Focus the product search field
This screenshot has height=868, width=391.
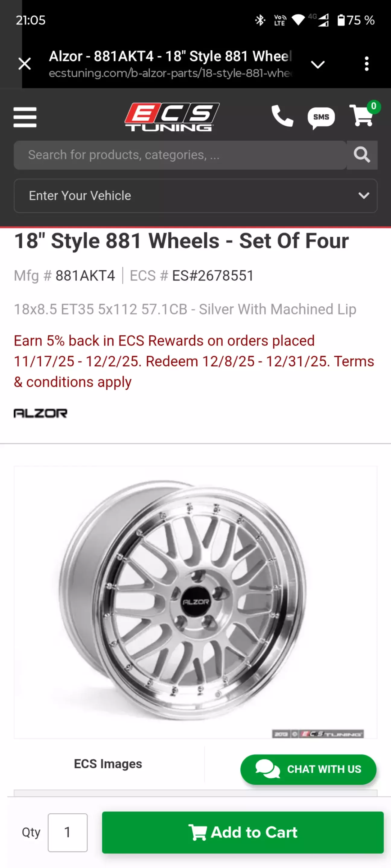pyautogui.click(x=180, y=155)
